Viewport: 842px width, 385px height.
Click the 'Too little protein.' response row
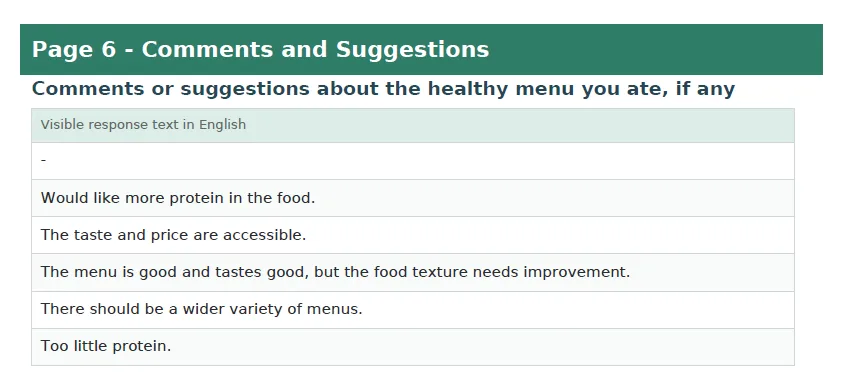pyautogui.click(x=412, y=347)
